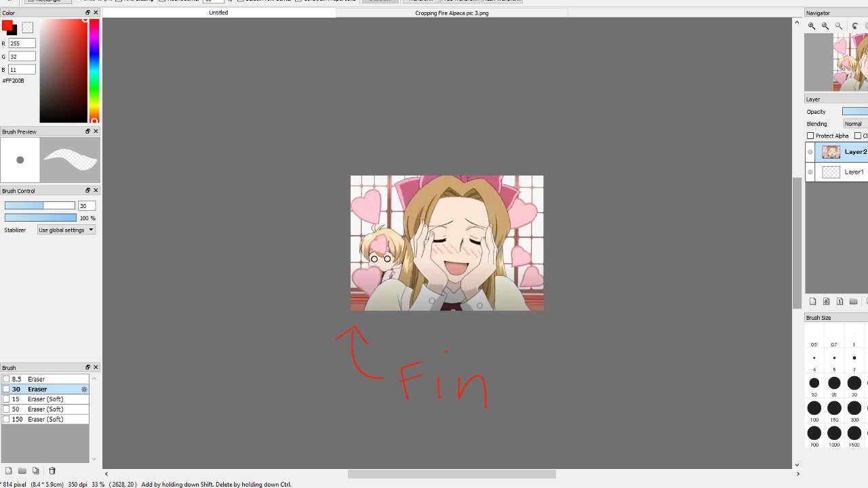868x488 pixels.
Task: Click the canvas vertical scrollbar thumb
Action: click(797, 244)
